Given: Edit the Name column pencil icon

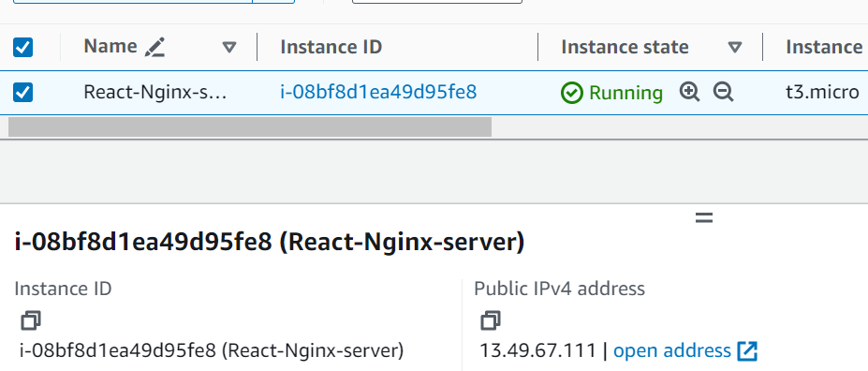Looking at the screenshot, I should 155,47.
